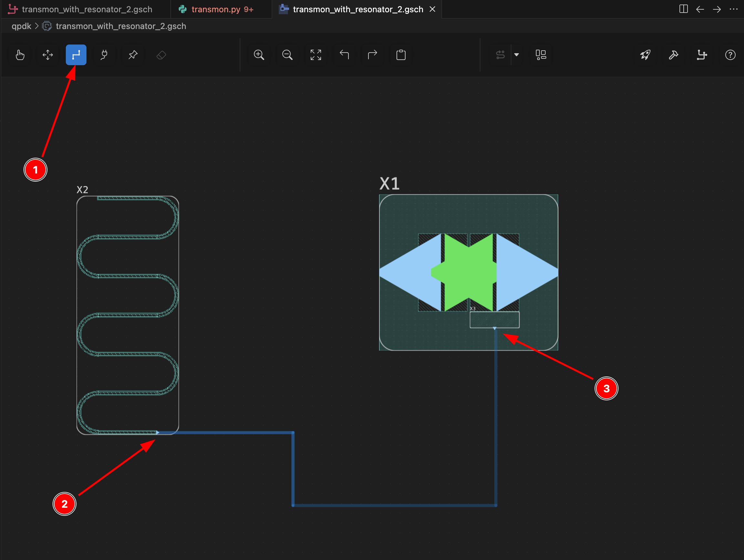Select the eraser tool
Viewport: 744px width, 560px height.
click(161, 55)
